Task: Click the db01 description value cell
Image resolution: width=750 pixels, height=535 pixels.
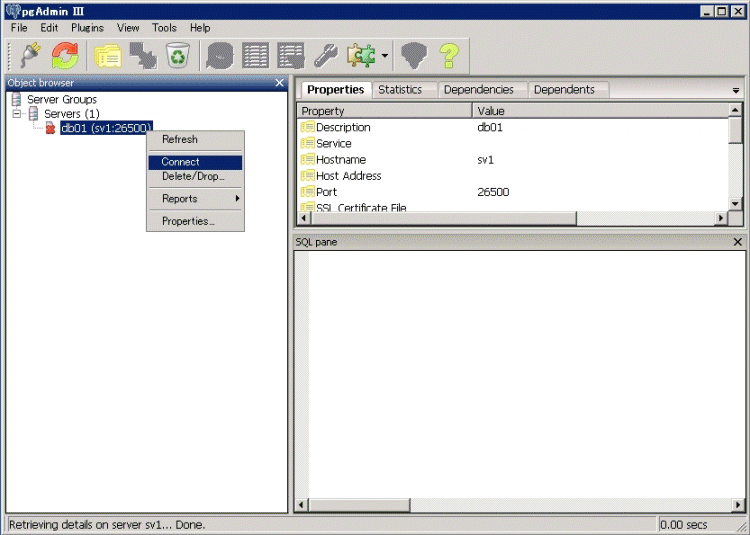Action: click(490, 128)
